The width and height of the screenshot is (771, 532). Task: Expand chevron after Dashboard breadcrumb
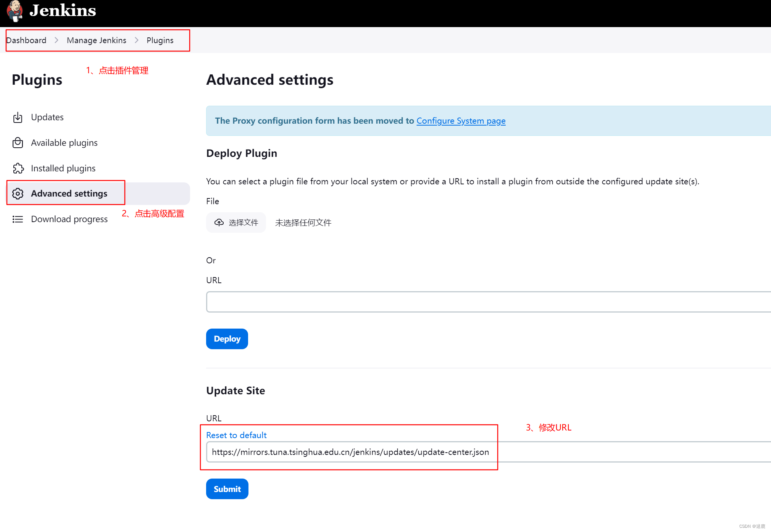click(x=56, y=40)
